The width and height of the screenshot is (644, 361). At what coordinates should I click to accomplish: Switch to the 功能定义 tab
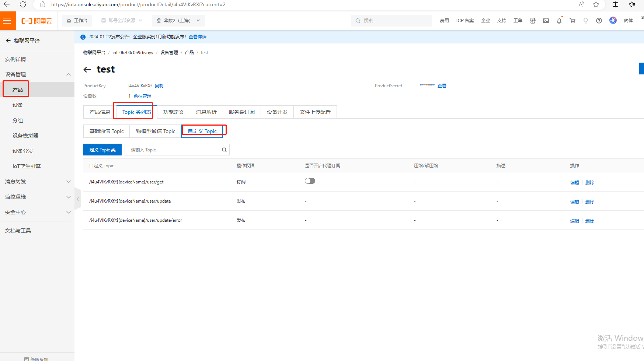[173, 112]
